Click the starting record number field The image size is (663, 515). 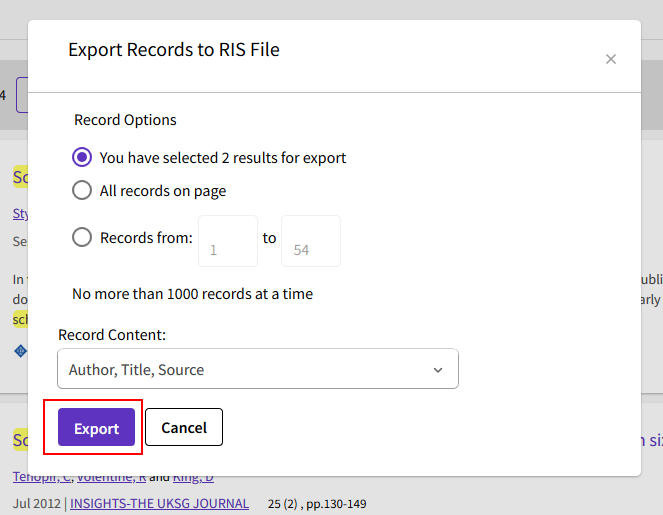tap(228, 241)
